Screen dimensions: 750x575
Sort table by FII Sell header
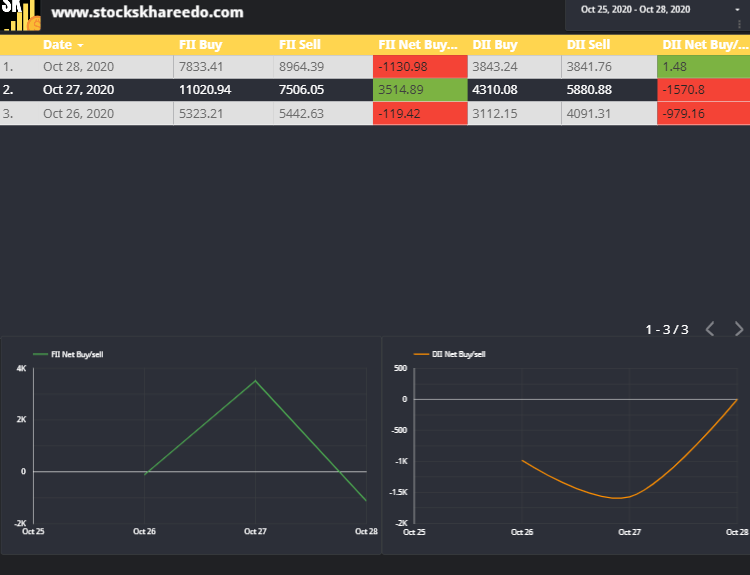click(299, 44)
